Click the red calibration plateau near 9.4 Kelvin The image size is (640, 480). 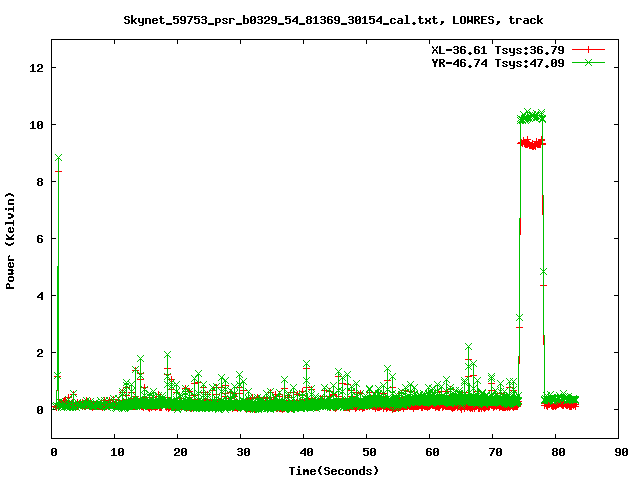[x=531, y=143]
